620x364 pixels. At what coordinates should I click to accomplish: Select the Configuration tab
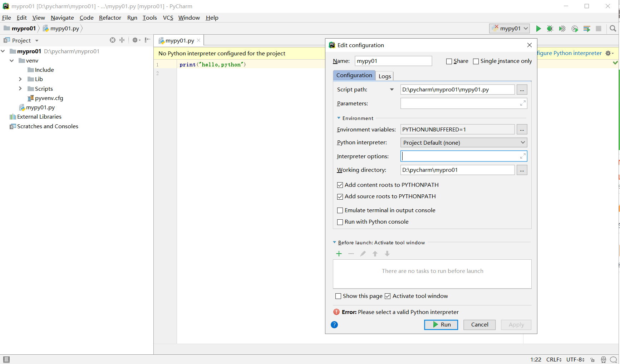pyautogui.click(x=354, y=75)
